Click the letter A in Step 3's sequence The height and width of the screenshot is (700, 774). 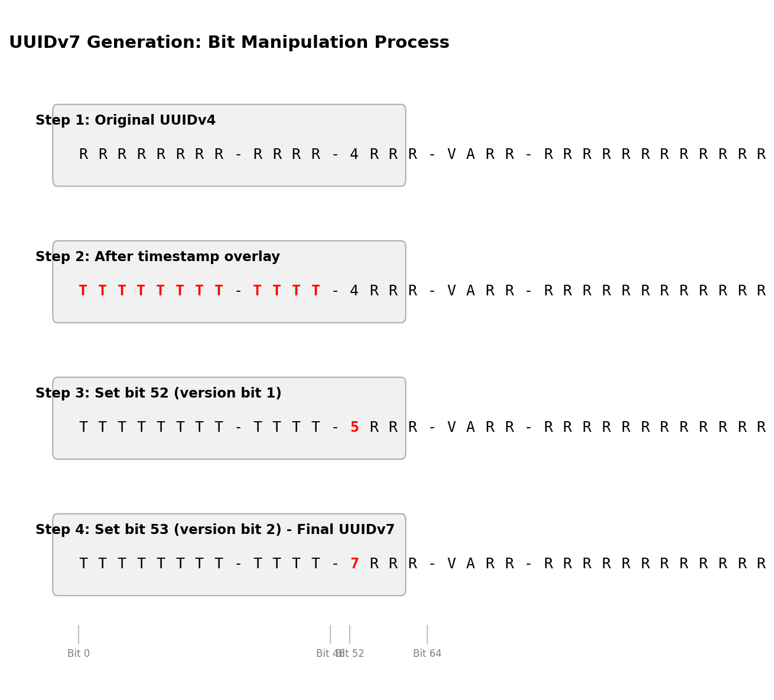(x=471, y=428)
